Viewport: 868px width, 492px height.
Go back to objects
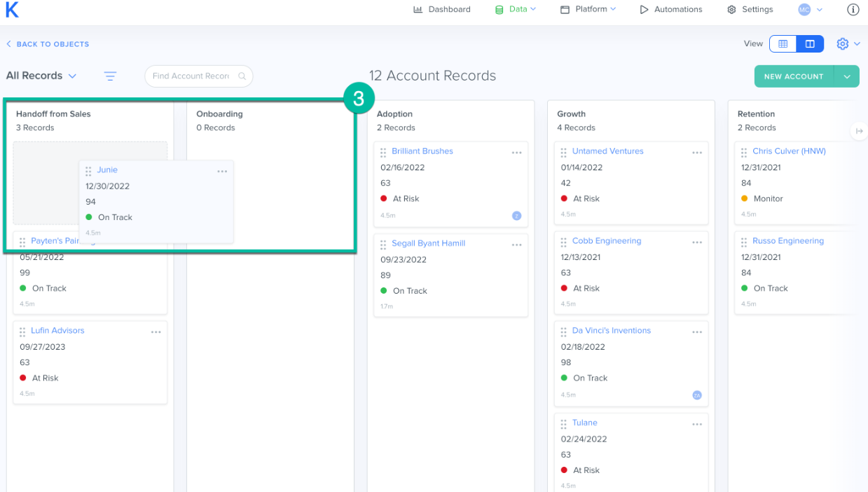coord(48,44)
